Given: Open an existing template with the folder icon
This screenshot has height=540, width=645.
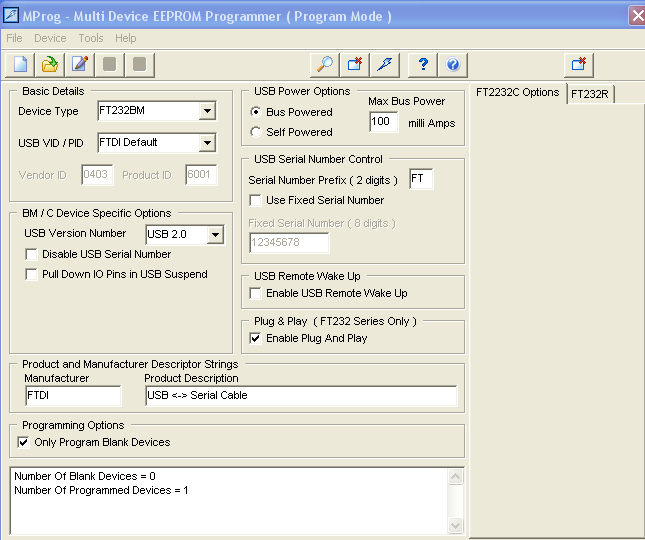Looking at the screenshot, I should [x=50, y=65].
